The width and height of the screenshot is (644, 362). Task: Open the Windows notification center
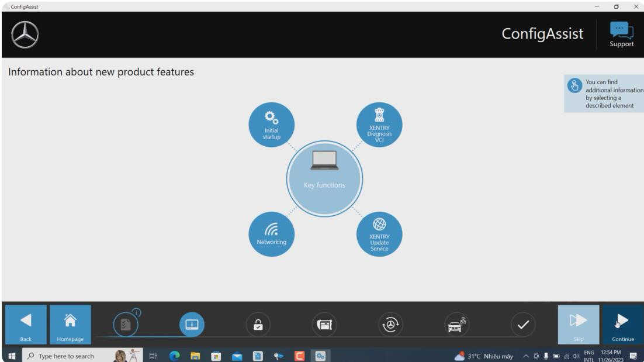pos(633,356)
